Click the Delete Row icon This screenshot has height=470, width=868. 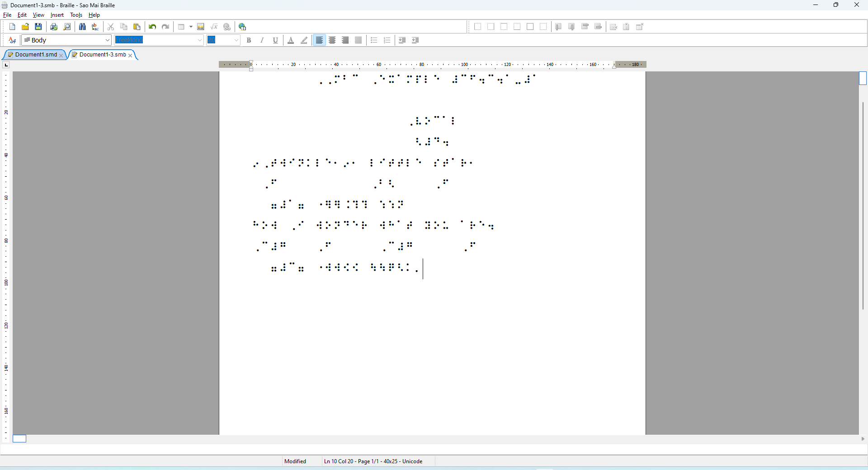(x=613, y=27)
